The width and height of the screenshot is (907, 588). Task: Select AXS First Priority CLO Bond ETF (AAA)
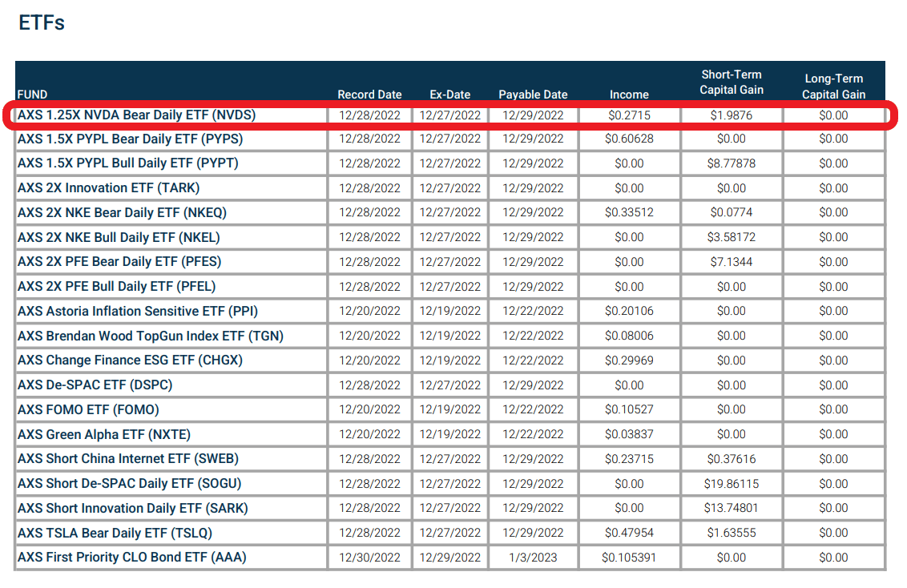pyautogui.click(x=132, y=558)
